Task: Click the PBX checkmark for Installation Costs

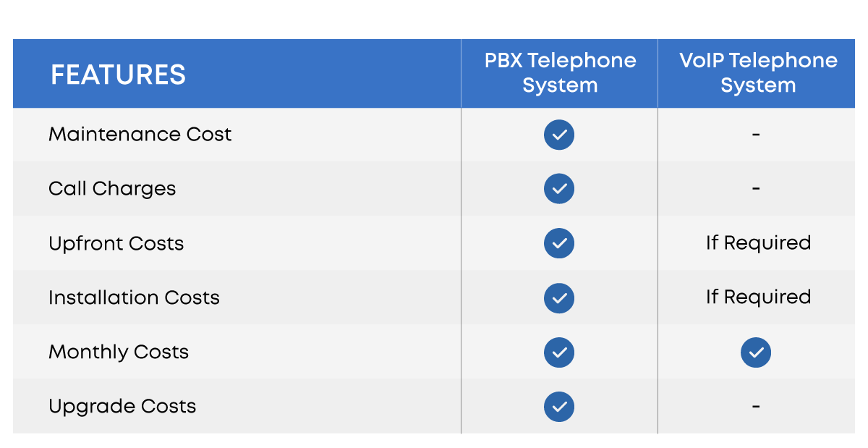Action: point(559,297)
